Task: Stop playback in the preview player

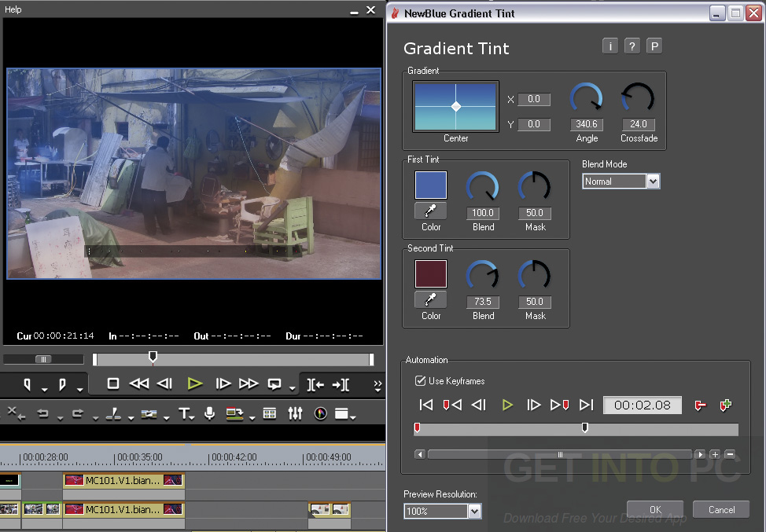Action: click(x=112, y=384)
